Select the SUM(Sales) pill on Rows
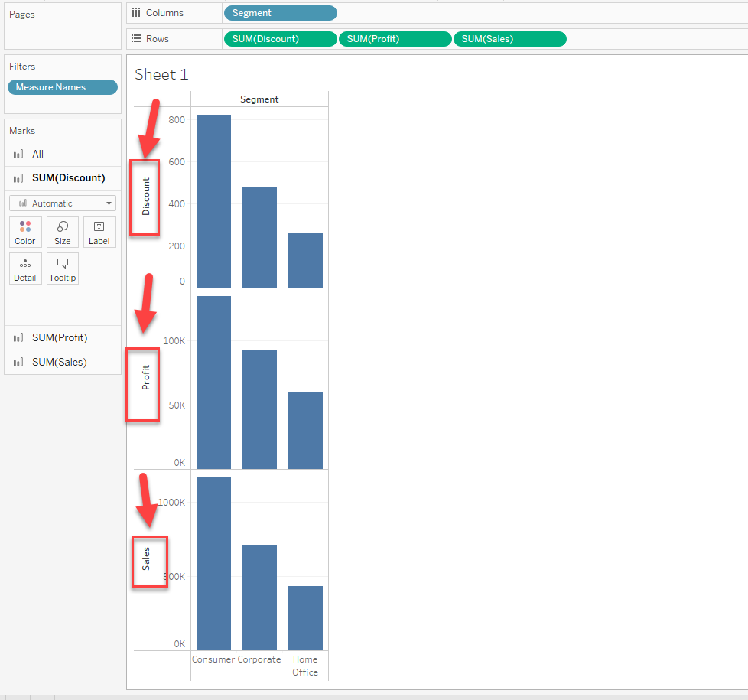The width and height of the screenshot is (748, 700). pyautogui.click(x=509, y=39)
